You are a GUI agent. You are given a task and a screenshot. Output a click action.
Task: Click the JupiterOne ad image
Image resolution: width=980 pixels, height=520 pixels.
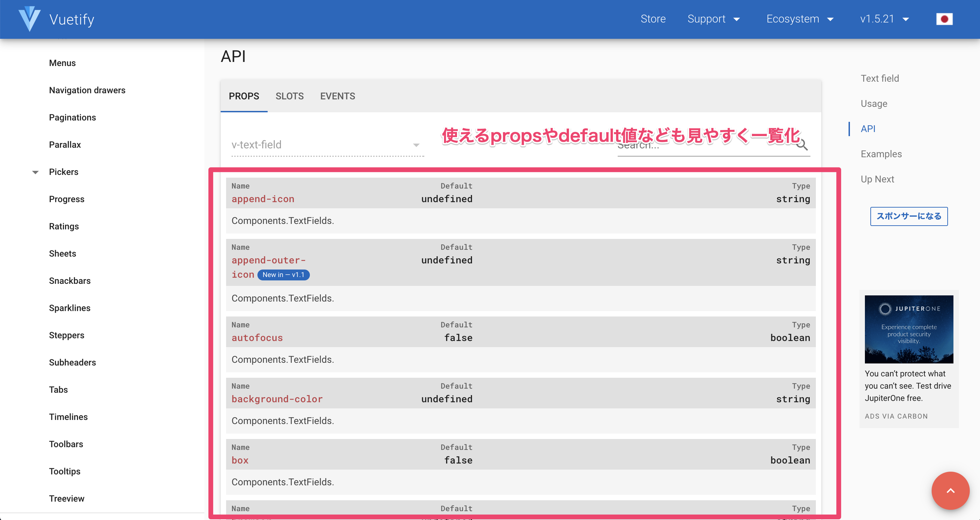[x=908, y=329]
